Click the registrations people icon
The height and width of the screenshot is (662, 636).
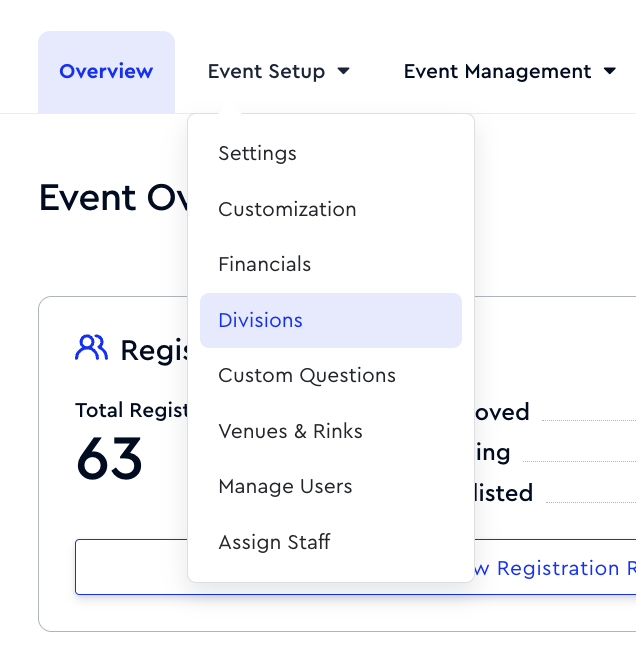click(x=91, y=347)
